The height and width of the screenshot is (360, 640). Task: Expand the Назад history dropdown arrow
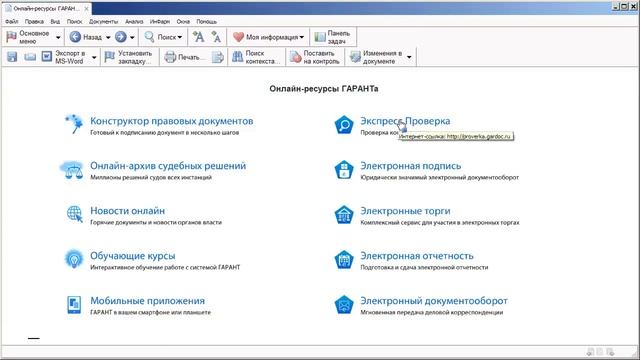coord(108,38)
